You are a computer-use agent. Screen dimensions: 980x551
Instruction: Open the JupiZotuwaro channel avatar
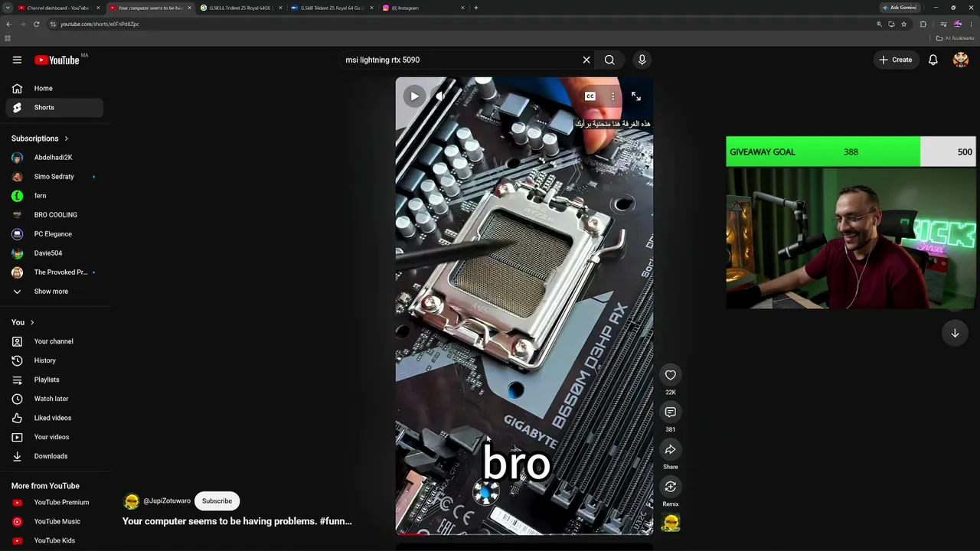tap(131, 501)
